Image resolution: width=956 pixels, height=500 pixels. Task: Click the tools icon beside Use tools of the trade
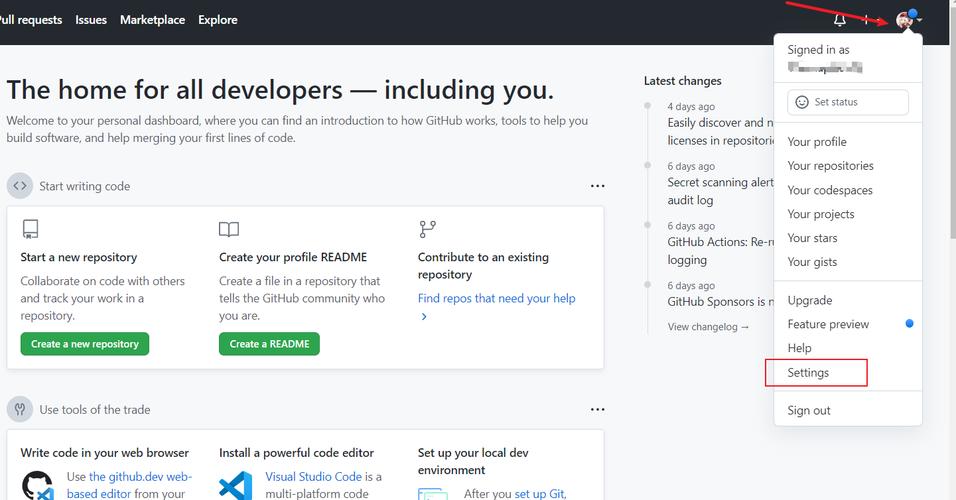tap(20, 409)
